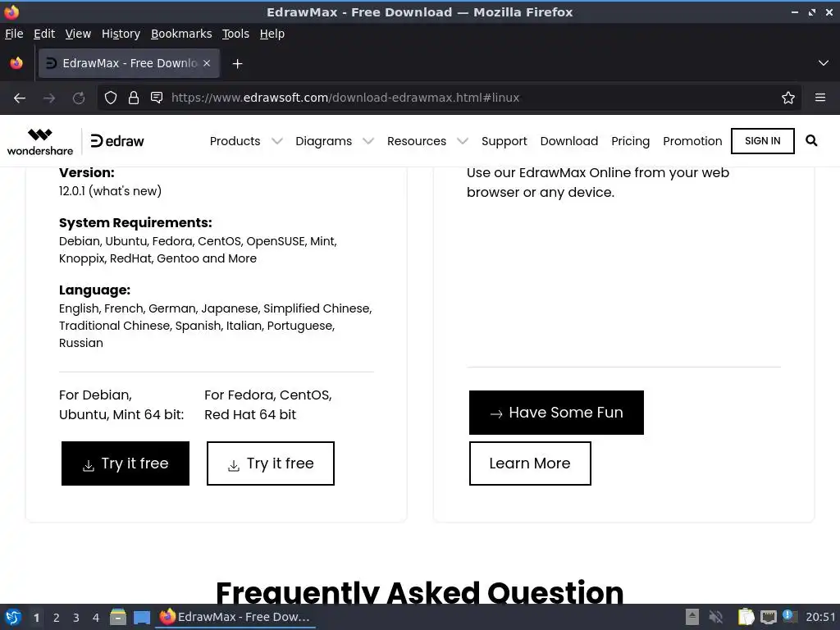Open the Edit menu
The height and width of the screenshot is (630, 840).
pyautogui.click(x=44, y=34)
